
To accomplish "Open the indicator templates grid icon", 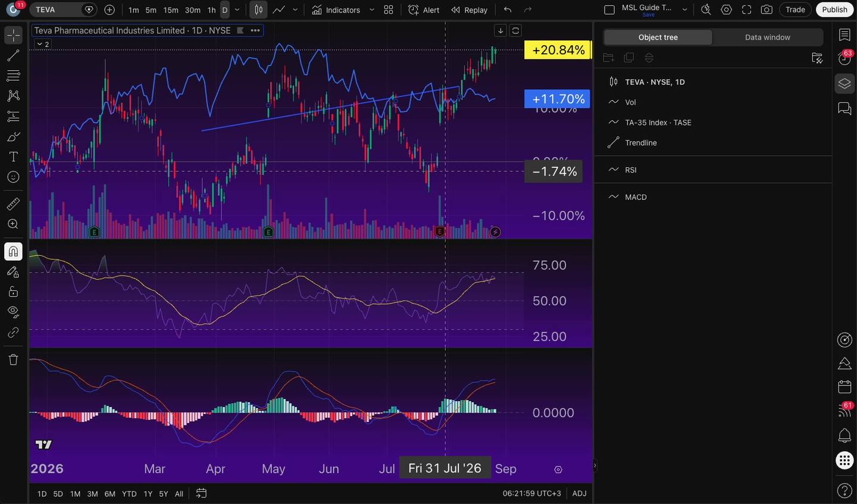I will pos(389,10).
